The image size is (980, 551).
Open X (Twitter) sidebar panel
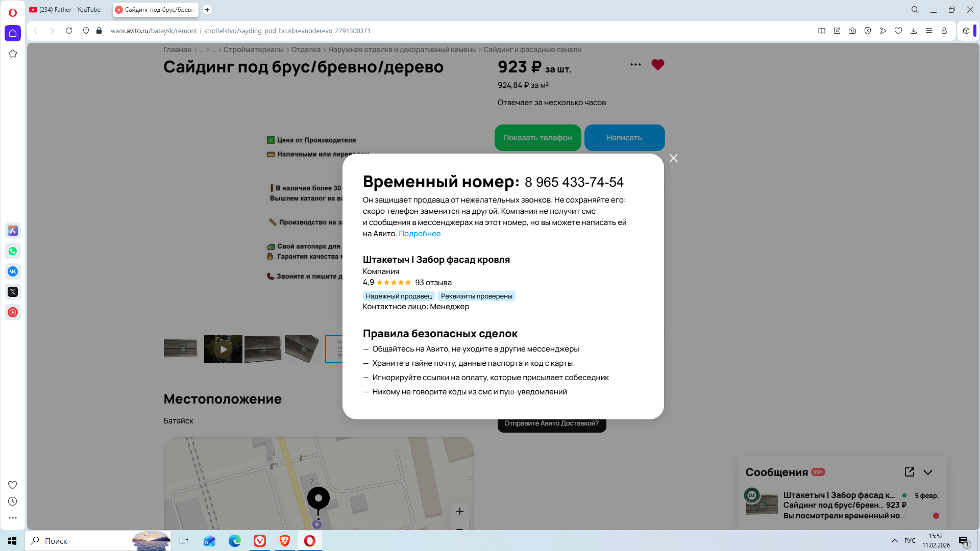[13, 292]
